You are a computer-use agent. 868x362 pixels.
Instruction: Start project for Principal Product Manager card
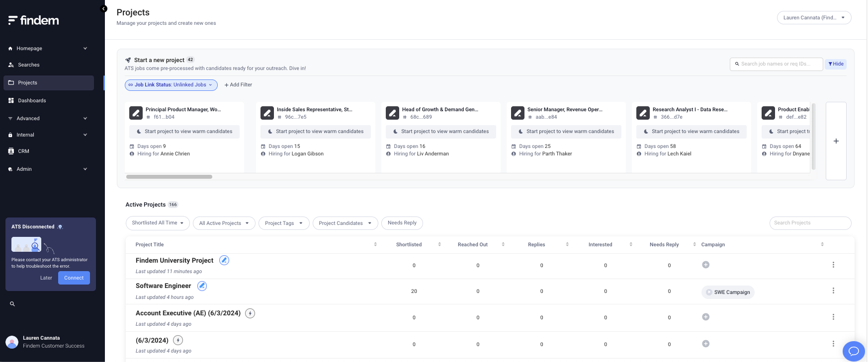[x=184, y=132]
